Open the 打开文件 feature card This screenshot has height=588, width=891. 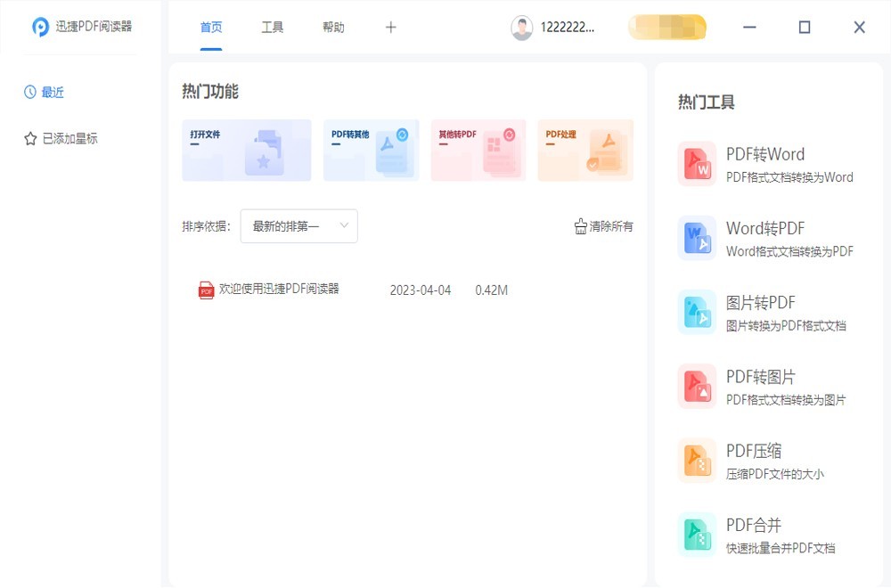pos(246,151)
